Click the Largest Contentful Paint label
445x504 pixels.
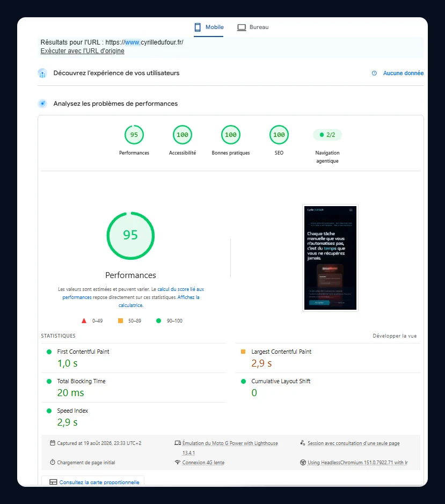click(x=281, y=352)
